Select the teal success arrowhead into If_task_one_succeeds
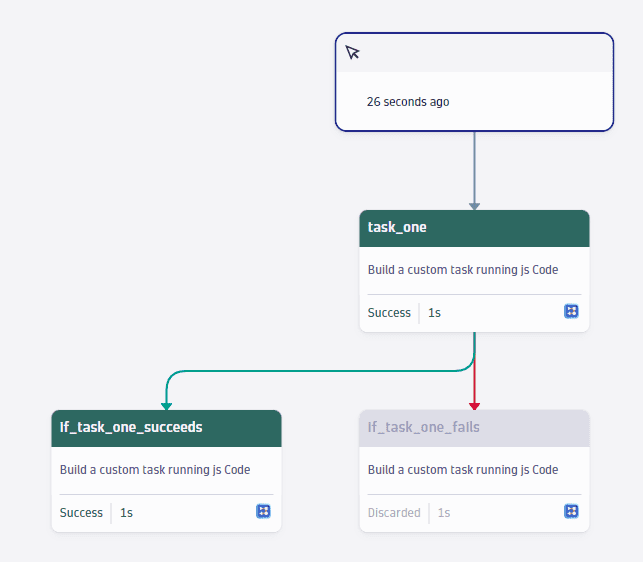Image resolution: width=643 pixels, height=562 pixels. click(166, 406)
